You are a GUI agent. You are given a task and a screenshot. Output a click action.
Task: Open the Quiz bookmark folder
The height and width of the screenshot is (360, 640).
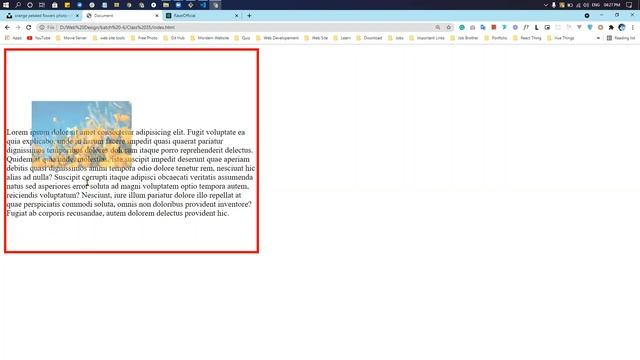(242, 38)
